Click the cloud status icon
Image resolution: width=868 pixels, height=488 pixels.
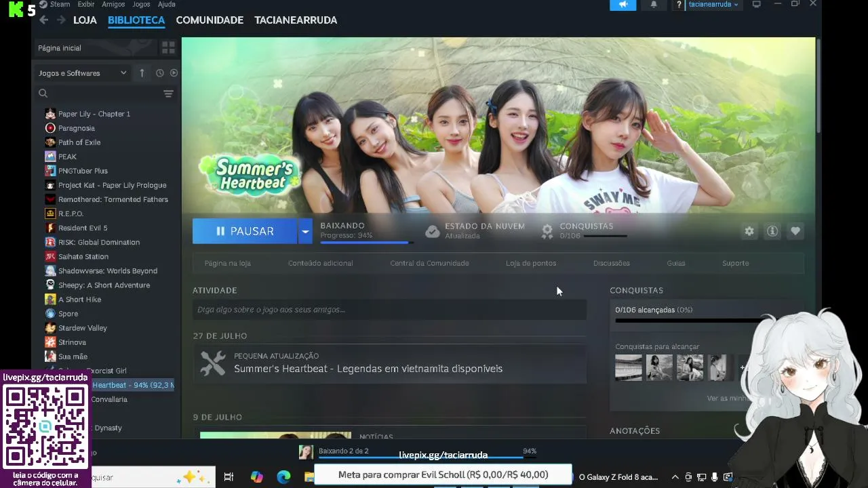coord(433,232)
